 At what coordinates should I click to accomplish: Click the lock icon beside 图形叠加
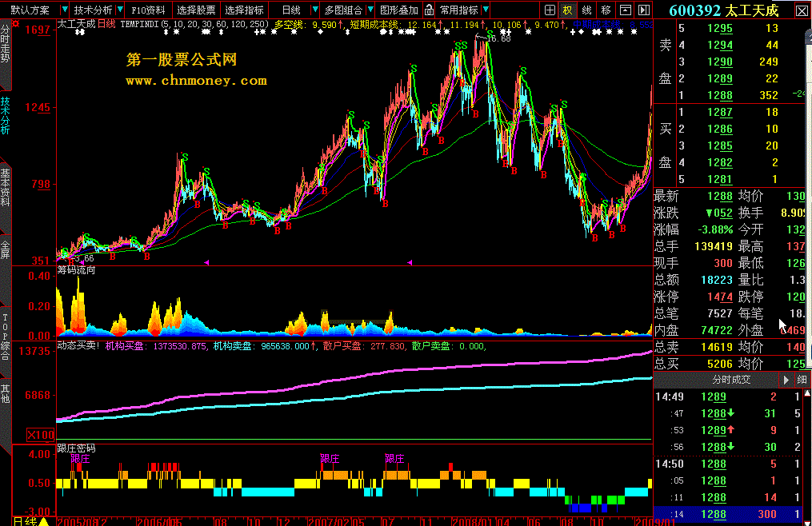[429, 10]
